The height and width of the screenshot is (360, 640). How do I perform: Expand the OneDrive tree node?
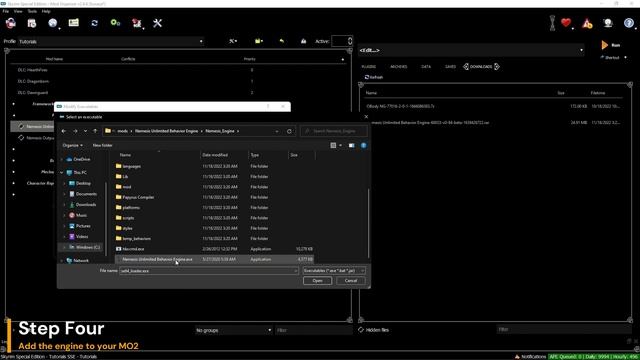click(x=62, y=159)
